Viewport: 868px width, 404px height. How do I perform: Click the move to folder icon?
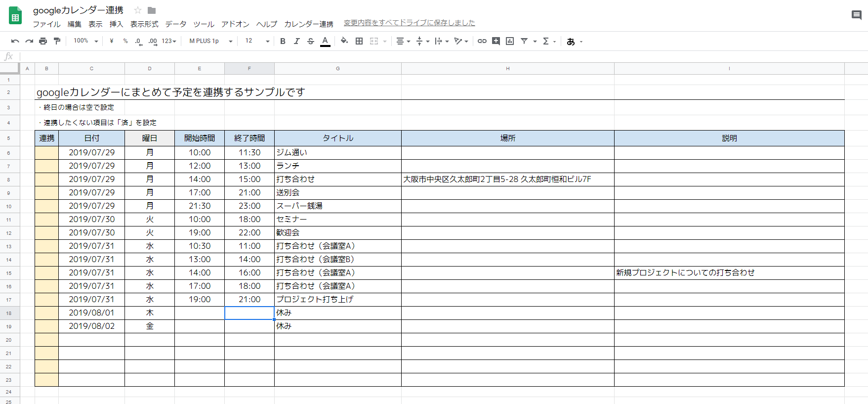(x=152, y=10)
